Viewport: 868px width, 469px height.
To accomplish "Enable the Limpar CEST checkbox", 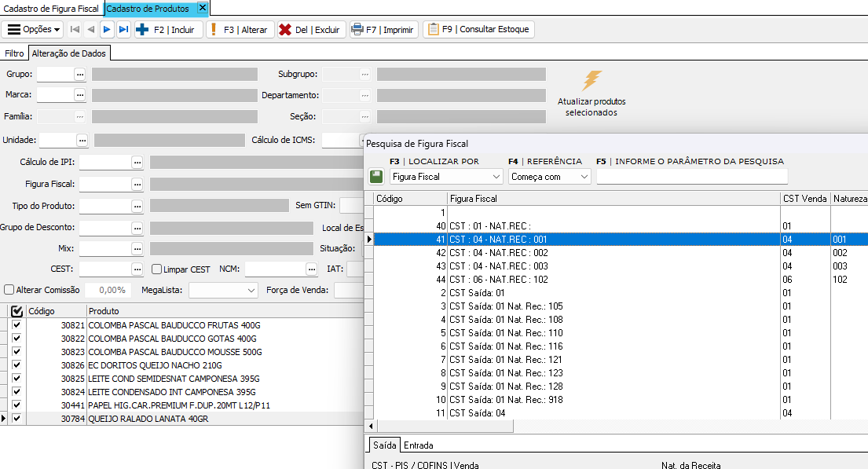I will [156, 269].
